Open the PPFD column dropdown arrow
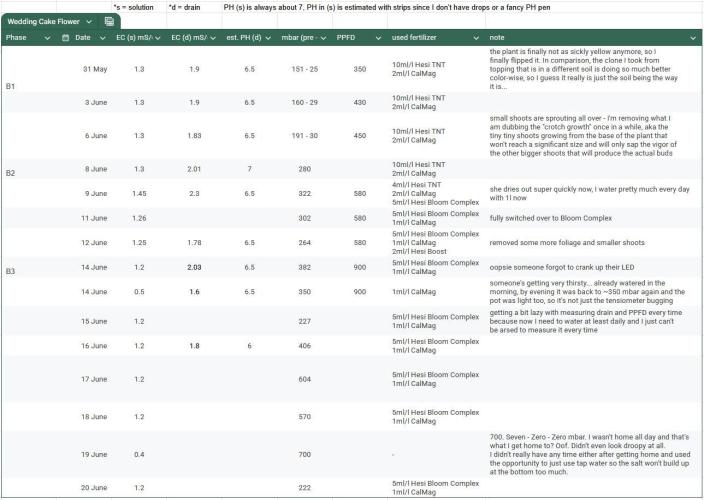 point(378,38)
